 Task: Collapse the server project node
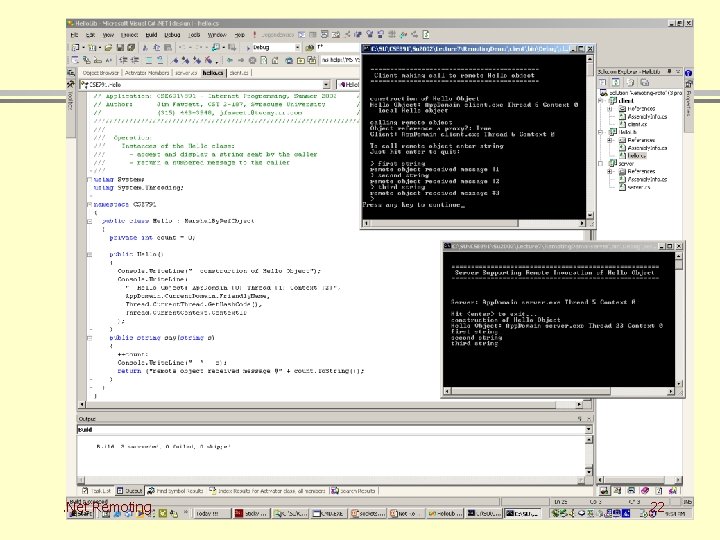[601, 163]
